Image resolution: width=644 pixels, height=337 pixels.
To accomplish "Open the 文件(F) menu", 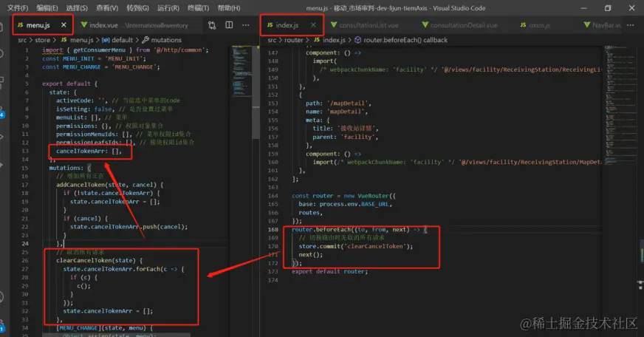I will [18, 8].
